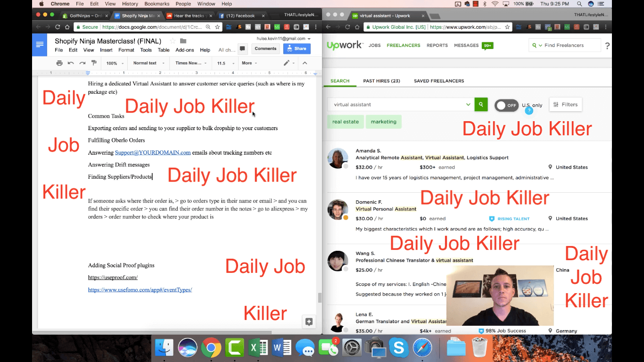Open Upwork Jobs nav link
This screenshot has height=362, width=644.
click(375, 46)
